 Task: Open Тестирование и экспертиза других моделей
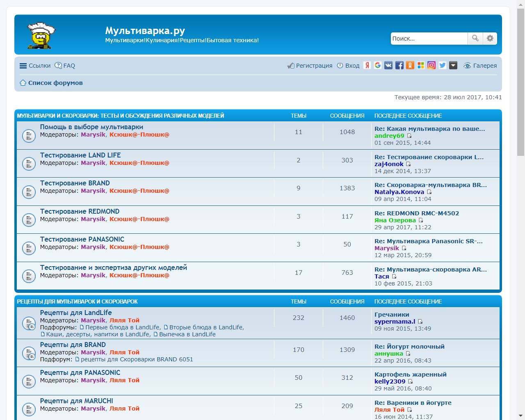(113, 268)
